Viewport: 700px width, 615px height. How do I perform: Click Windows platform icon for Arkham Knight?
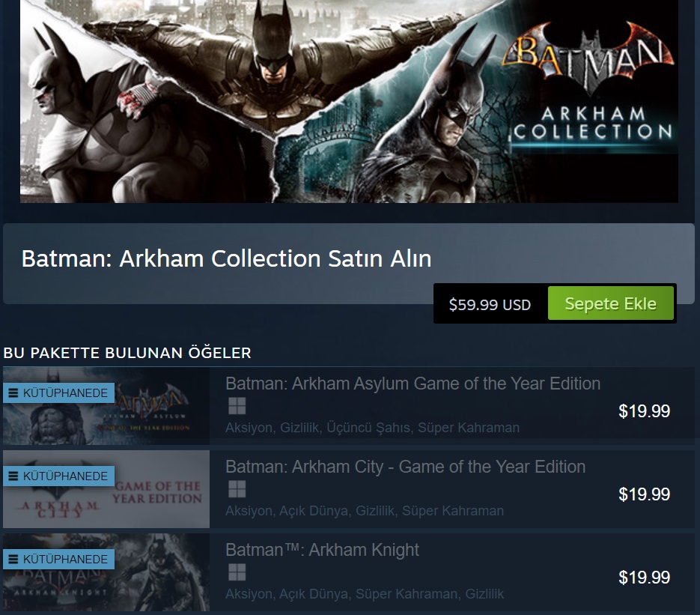(x=237, y=573)
